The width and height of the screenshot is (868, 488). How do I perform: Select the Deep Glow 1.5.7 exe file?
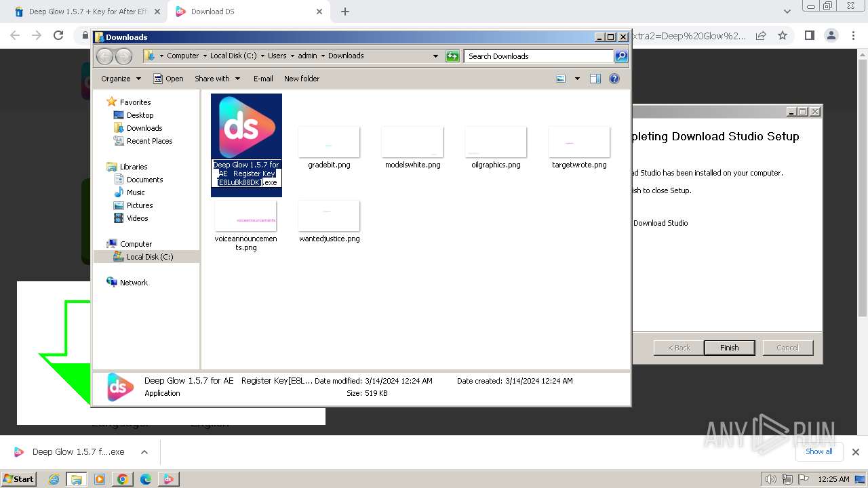tap(246, 145)
